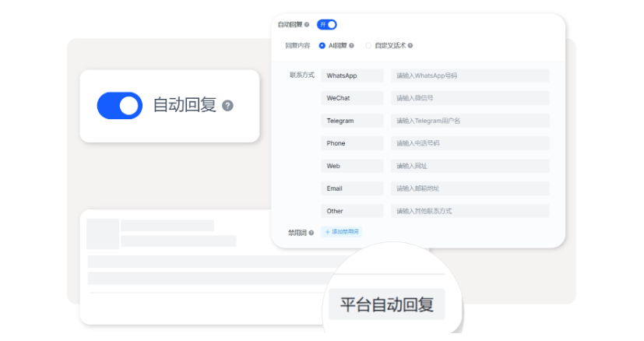Click the Telegram username input field
The height and width of the screenshot is (341, 644).
470,121
